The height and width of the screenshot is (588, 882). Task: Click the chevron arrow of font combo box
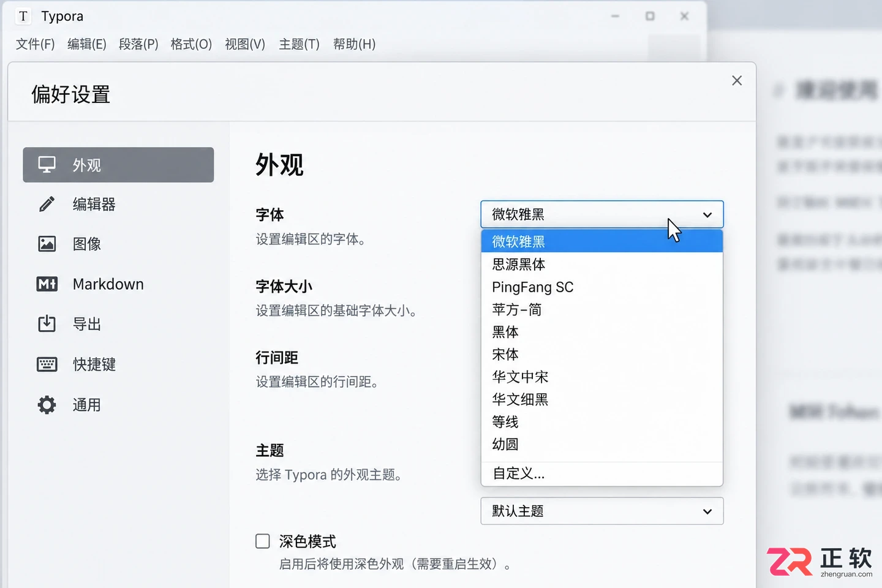click(x=707, y=215)
